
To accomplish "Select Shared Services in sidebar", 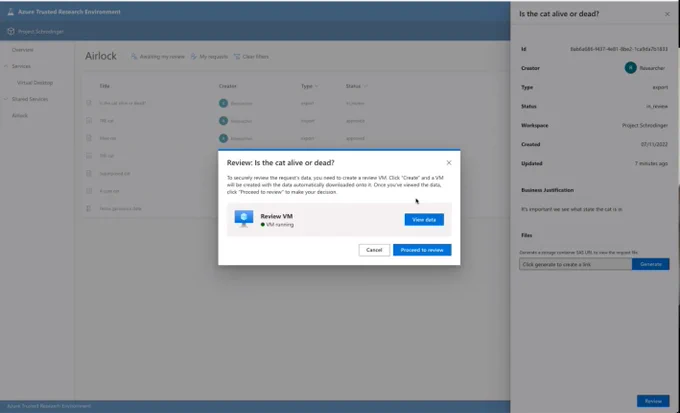I will [x=30, y=99].
